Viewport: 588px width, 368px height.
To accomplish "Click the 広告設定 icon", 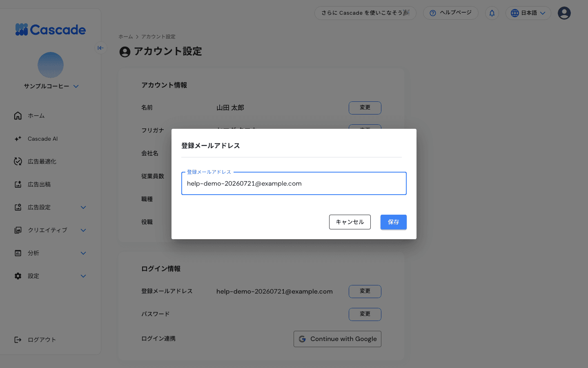I will coord(18,207).
